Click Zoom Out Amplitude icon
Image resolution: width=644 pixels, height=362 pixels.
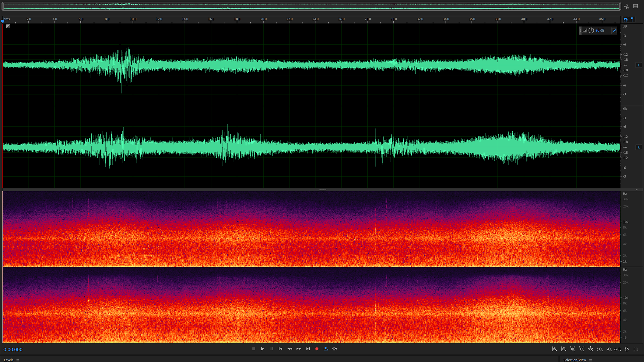563,349
